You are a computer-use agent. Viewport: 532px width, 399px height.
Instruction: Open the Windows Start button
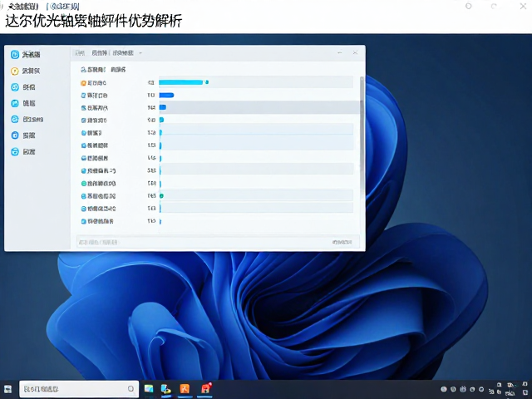click(7, 389)
